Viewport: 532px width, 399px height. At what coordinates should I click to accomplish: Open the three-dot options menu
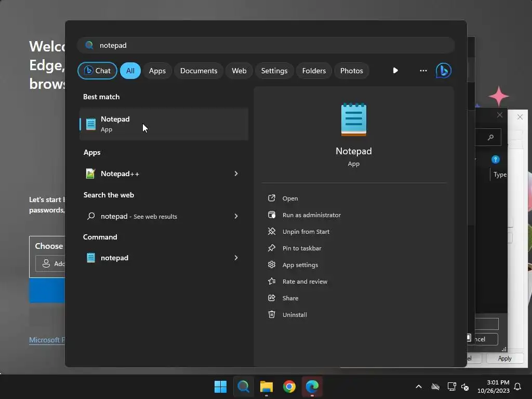click(423, 71)
